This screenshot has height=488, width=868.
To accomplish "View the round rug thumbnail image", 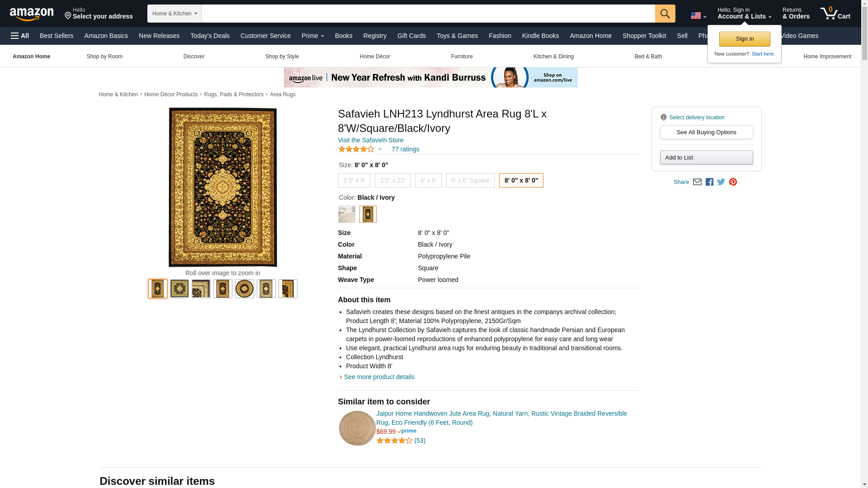I will pos(244,289).
